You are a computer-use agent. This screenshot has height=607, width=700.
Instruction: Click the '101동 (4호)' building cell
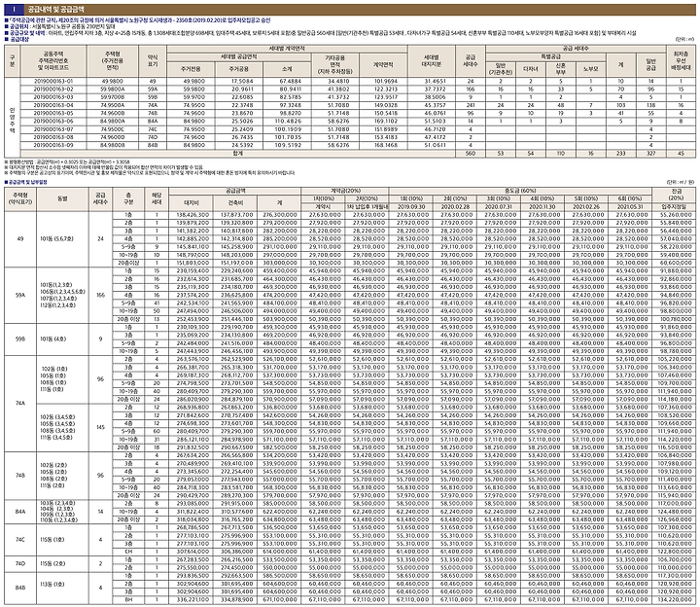[55, 339]
